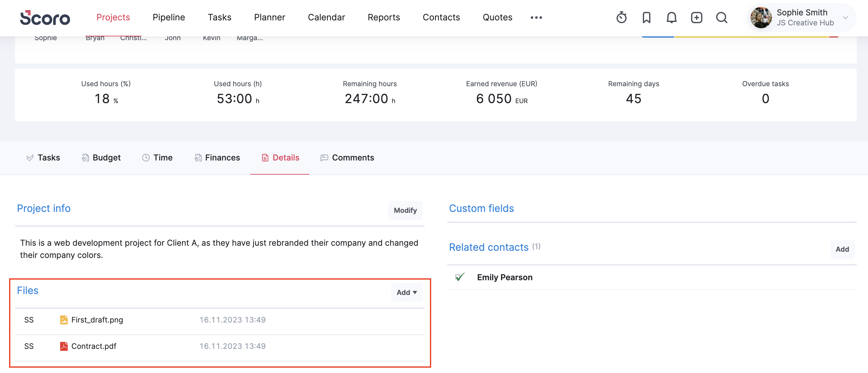The image size is (868, 373).
Task: Click the Scoro logo
Action: (x=45, y=18)
